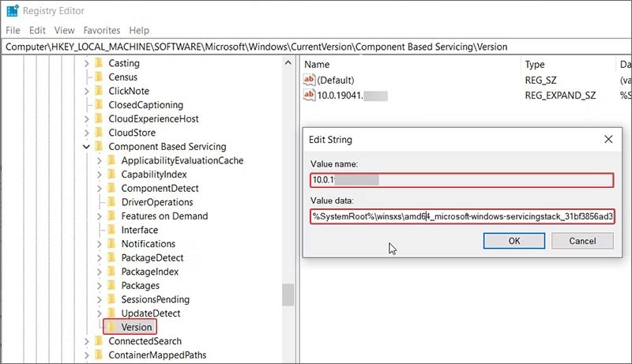632x364 pixels.
Task: Confirm the Edit String dialog with OK
Action: (x=514, y=241)
